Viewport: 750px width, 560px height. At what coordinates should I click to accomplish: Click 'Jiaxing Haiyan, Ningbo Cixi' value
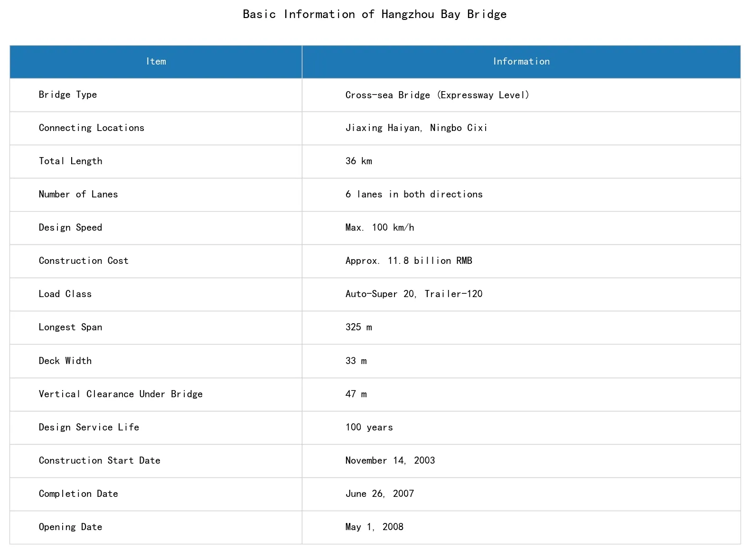pos(416,128)
